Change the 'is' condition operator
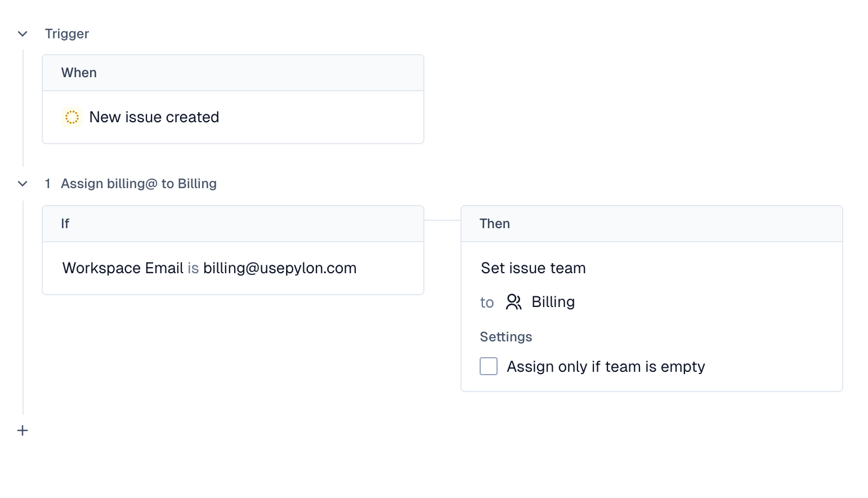This screenshot has height=498, width=868. [x=193, y=268]
